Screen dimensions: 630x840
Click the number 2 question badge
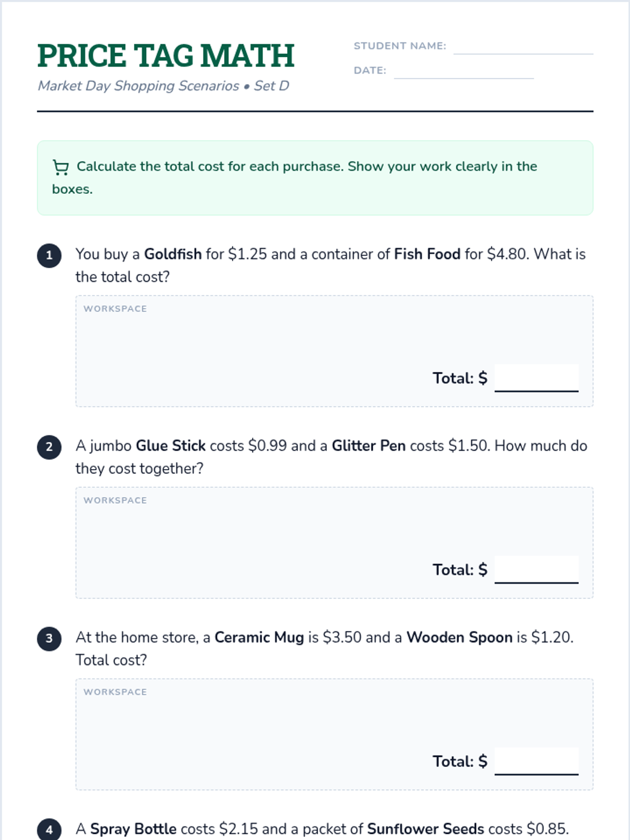49,447
